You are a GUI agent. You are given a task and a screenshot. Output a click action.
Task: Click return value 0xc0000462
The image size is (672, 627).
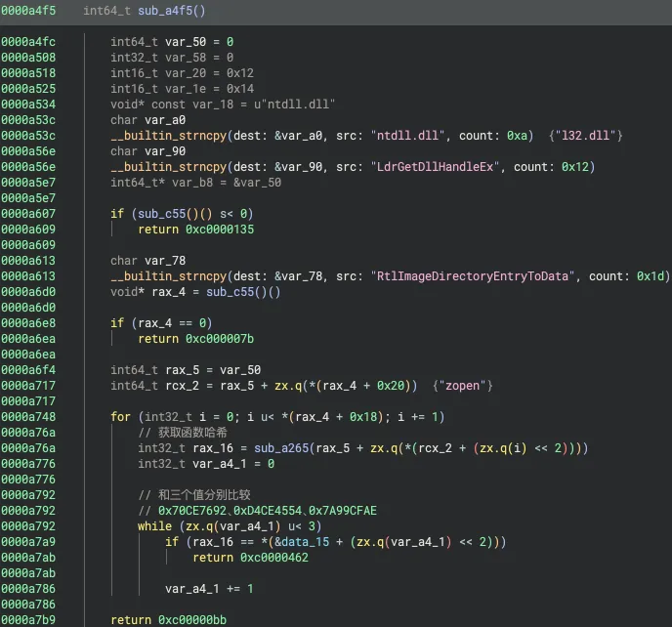coord(274,558)
